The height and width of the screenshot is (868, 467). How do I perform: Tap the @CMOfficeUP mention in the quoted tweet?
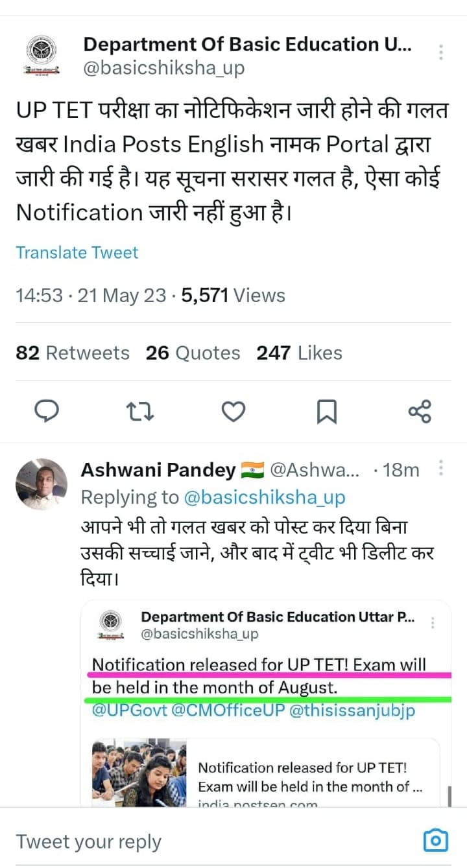coord(228,710)
